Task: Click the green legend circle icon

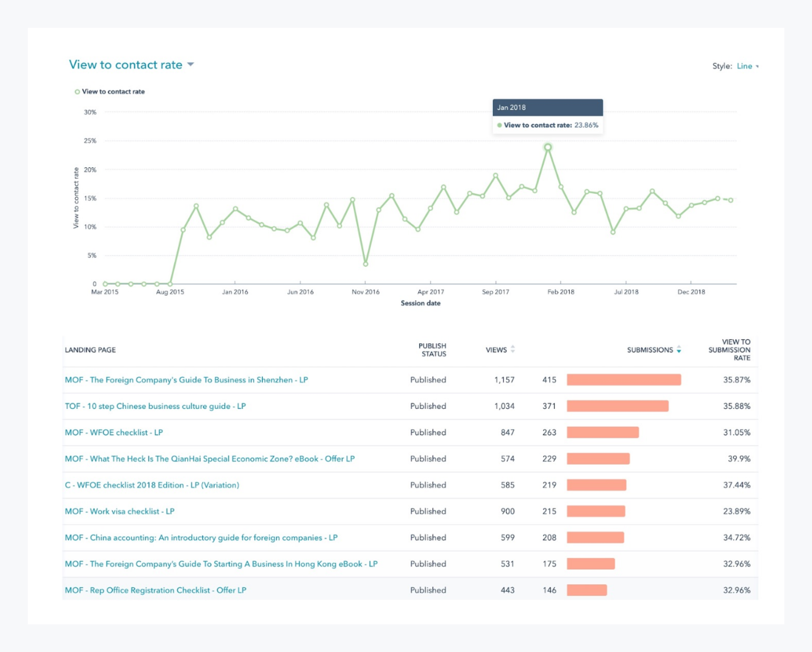Action: point(77,91)
